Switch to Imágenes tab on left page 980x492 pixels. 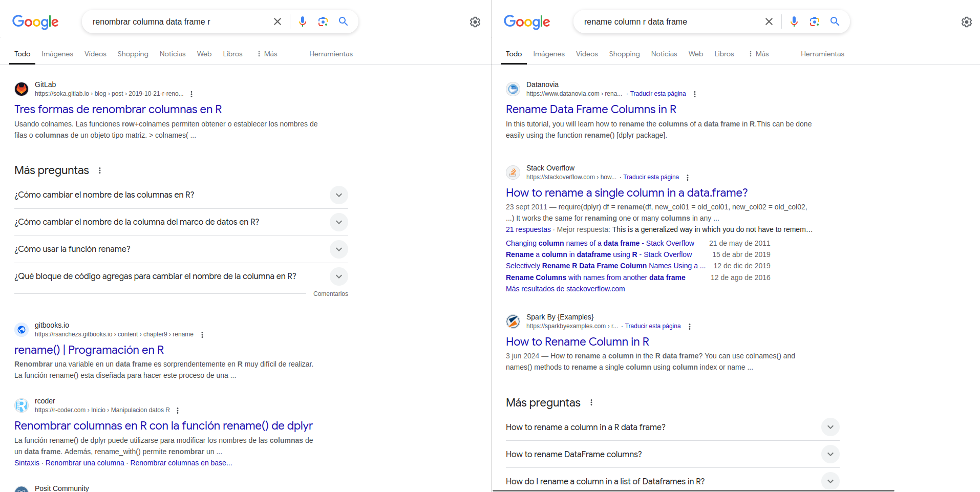tap(57, 54)
